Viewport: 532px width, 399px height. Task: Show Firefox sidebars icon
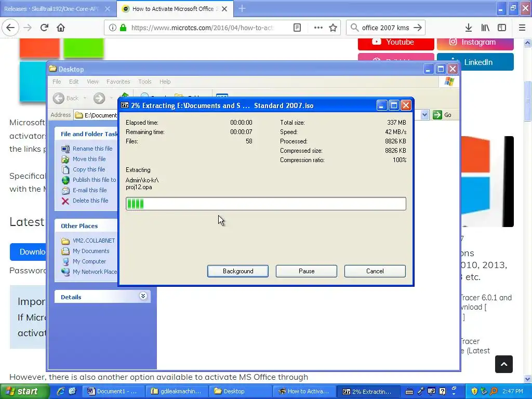[502, 28]
